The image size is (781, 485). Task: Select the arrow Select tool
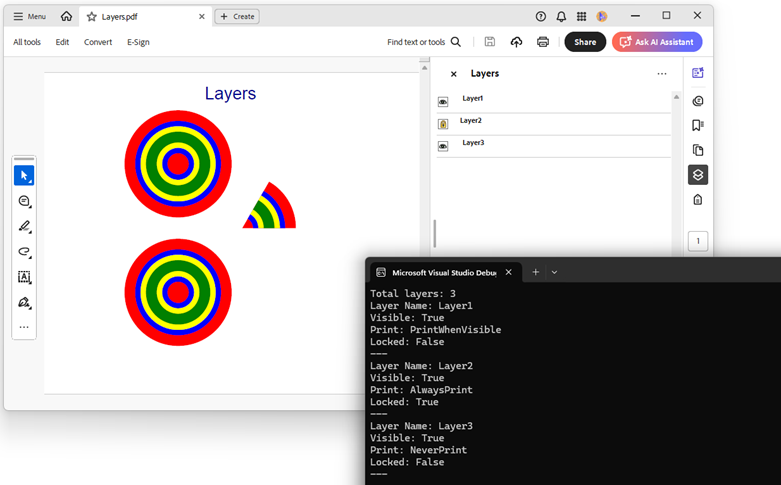tap(24, 176)
